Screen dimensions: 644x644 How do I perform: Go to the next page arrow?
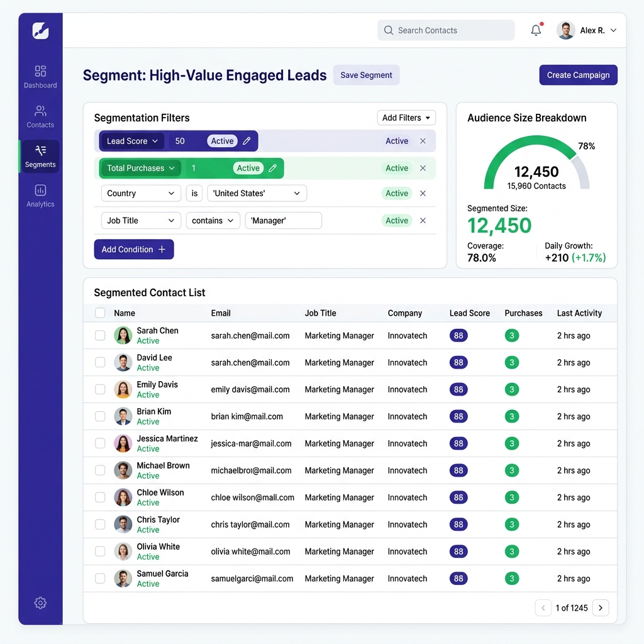click(x=601, y=608)
